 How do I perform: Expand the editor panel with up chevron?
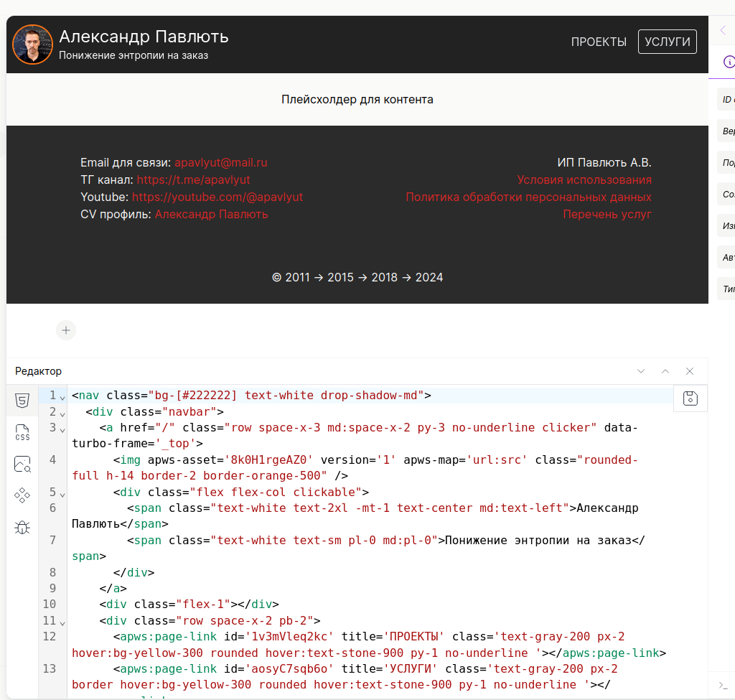pyautogui.click(x=665, y=371)
